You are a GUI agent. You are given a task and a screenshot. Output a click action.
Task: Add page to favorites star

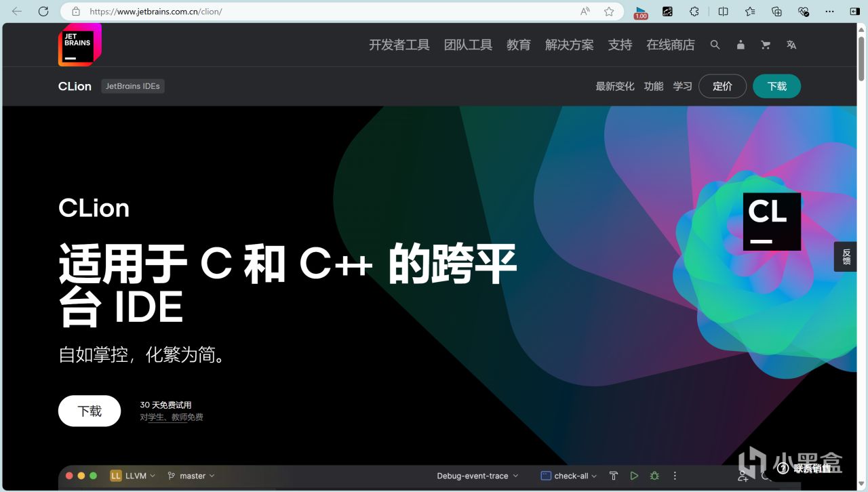(x=609, y=12)
